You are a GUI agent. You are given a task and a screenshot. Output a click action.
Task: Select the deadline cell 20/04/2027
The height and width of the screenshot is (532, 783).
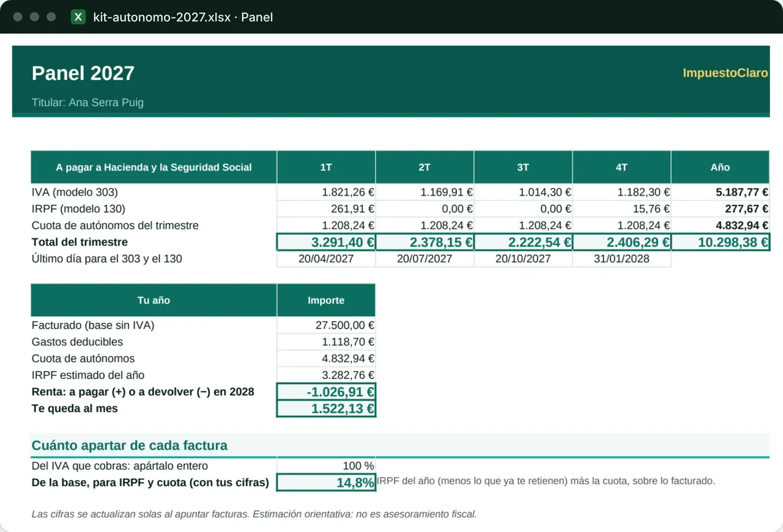326,259
